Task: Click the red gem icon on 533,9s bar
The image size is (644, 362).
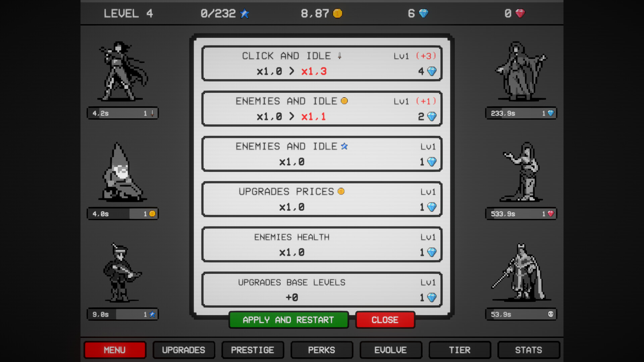Action: (x=550, y=214)
